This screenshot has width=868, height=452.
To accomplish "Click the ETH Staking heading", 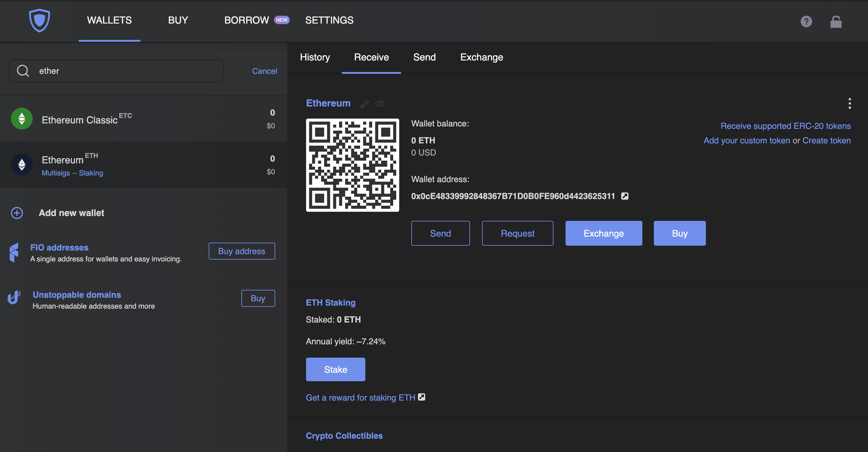I will (x=331, y=303).
